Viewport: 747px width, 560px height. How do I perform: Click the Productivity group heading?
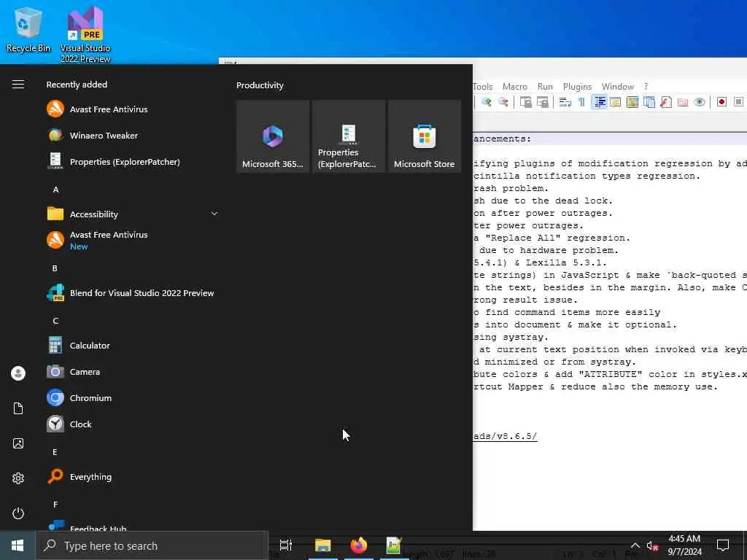point(260,85)
